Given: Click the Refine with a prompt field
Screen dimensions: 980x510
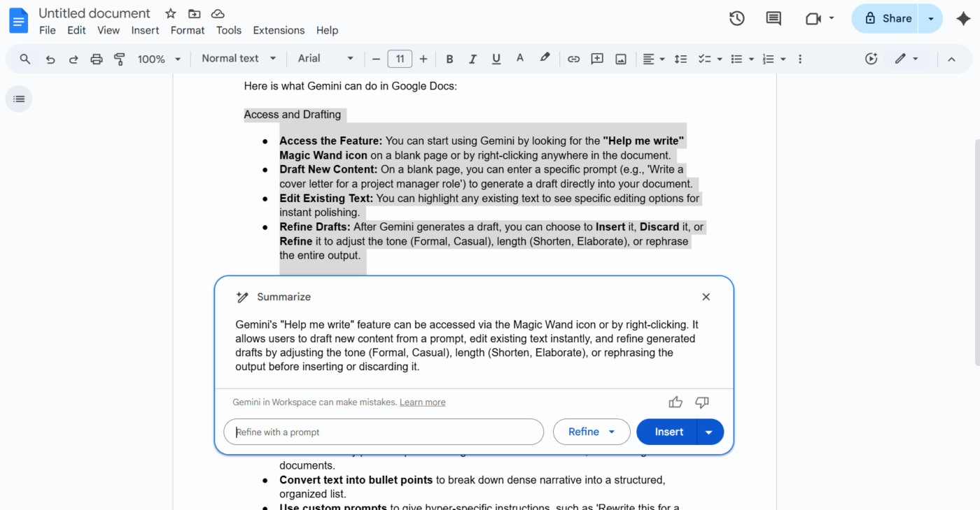Looking at the screenshot, I should [384, 432].
